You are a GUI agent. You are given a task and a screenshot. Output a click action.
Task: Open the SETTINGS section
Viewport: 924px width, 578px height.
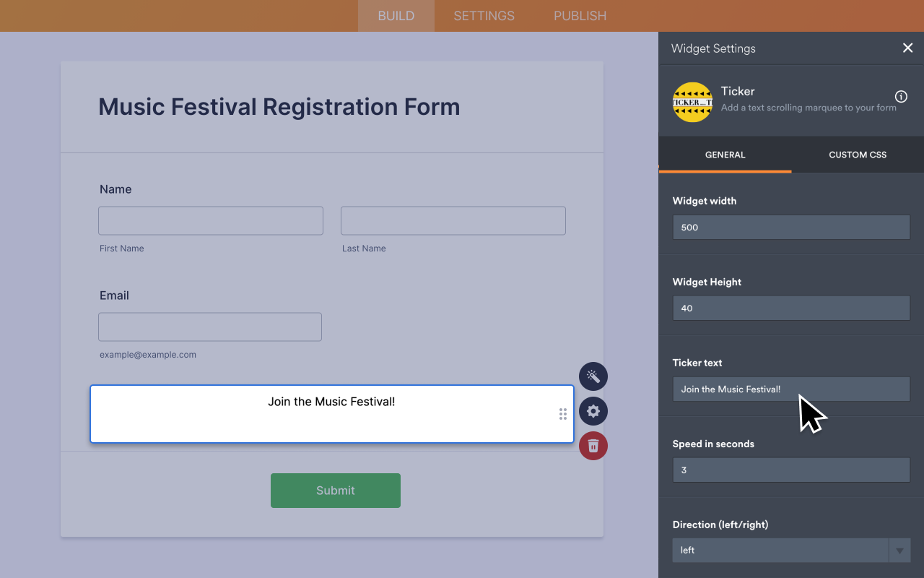click(x=483, y=15)
